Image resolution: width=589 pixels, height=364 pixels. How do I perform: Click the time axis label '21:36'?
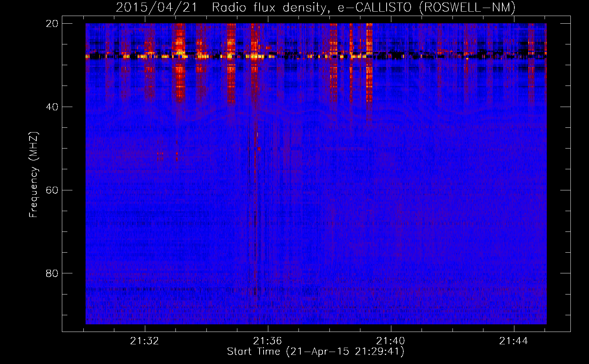[268, 341]
